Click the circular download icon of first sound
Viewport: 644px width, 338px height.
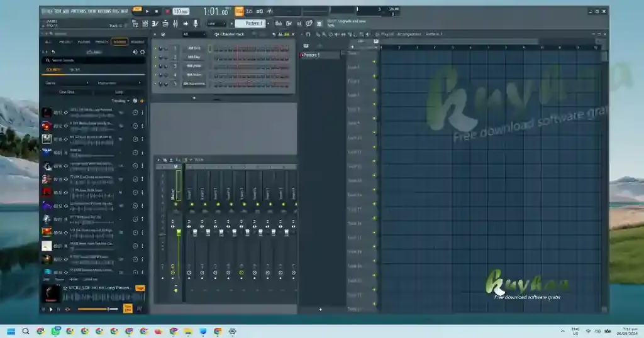click(135, 112)
